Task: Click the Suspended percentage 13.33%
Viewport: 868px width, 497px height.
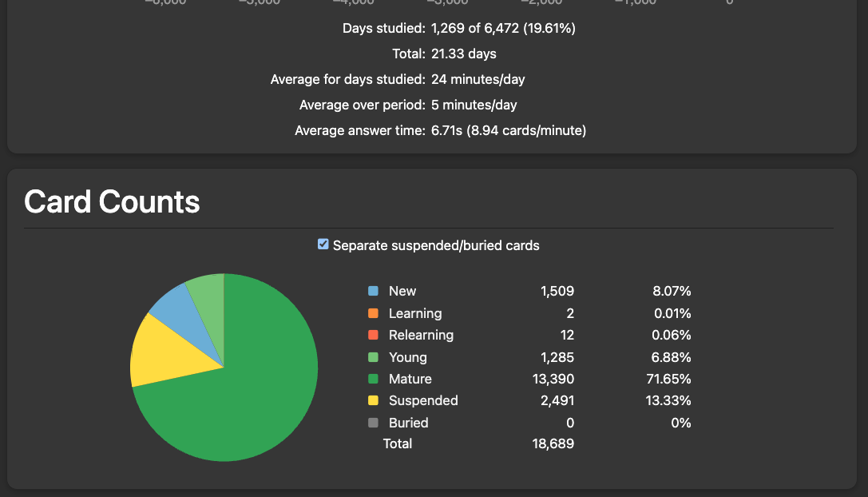Action: point(668,400)
